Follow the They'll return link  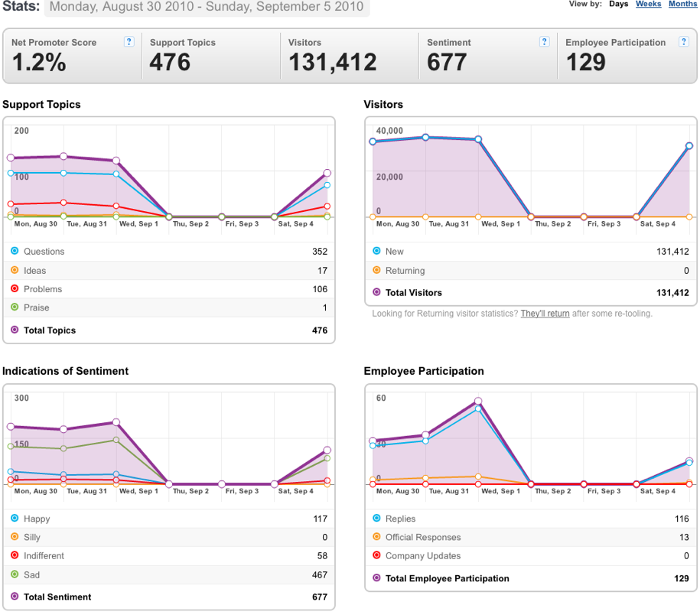coord(545,314)
